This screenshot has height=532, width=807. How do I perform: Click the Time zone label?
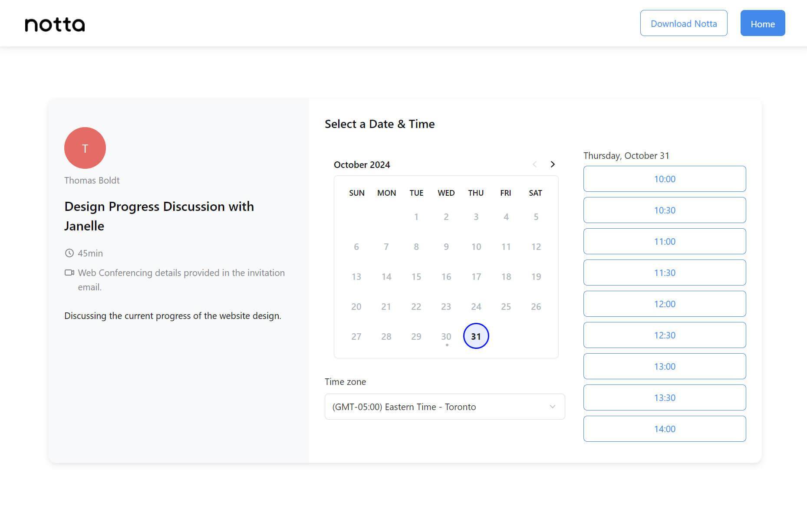pyautogui.click(x=346, y=381)
